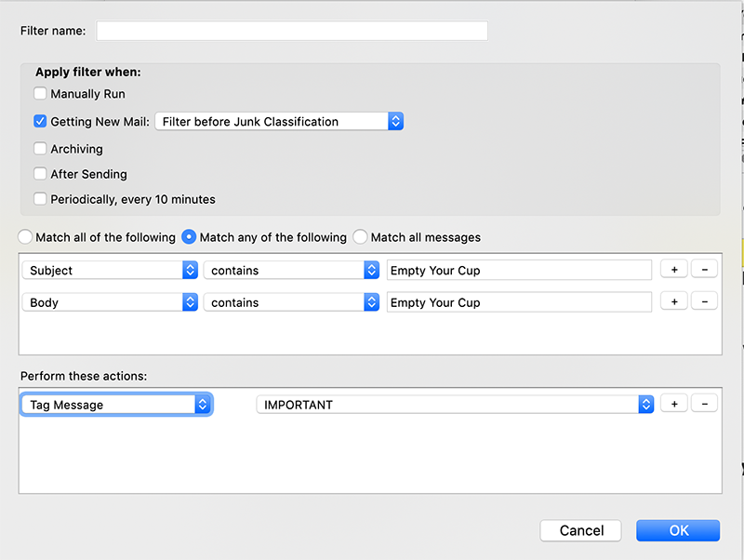Check the After Sending option
The width and height of the screenshot is (744, 560).
40,174
